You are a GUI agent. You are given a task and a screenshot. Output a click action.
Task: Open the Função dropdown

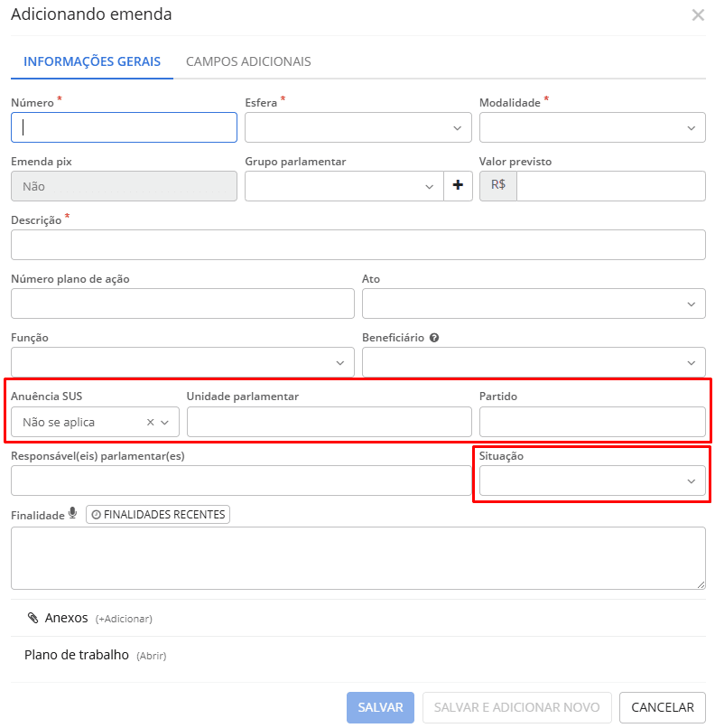click(182, 362)
